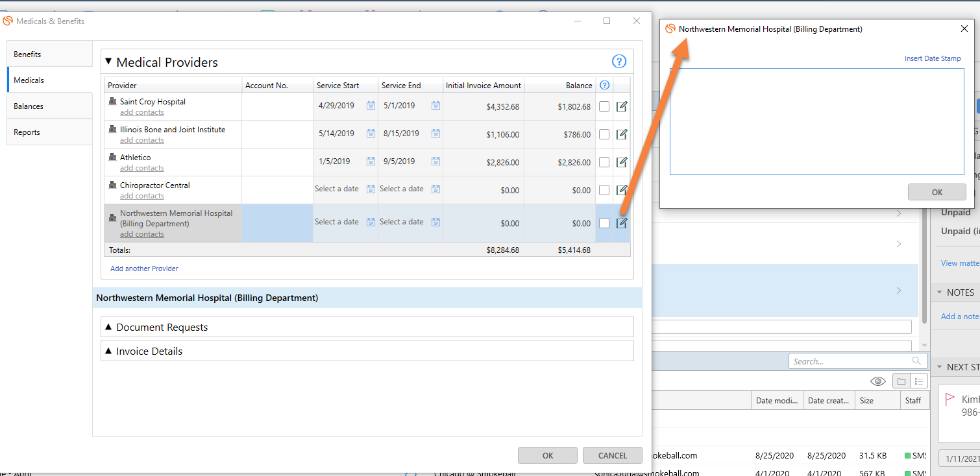The width and height of the screenshot is (980, 476).
Task: Click OK in the Northwestern Memorial note popup
Action: click(937, 192)
